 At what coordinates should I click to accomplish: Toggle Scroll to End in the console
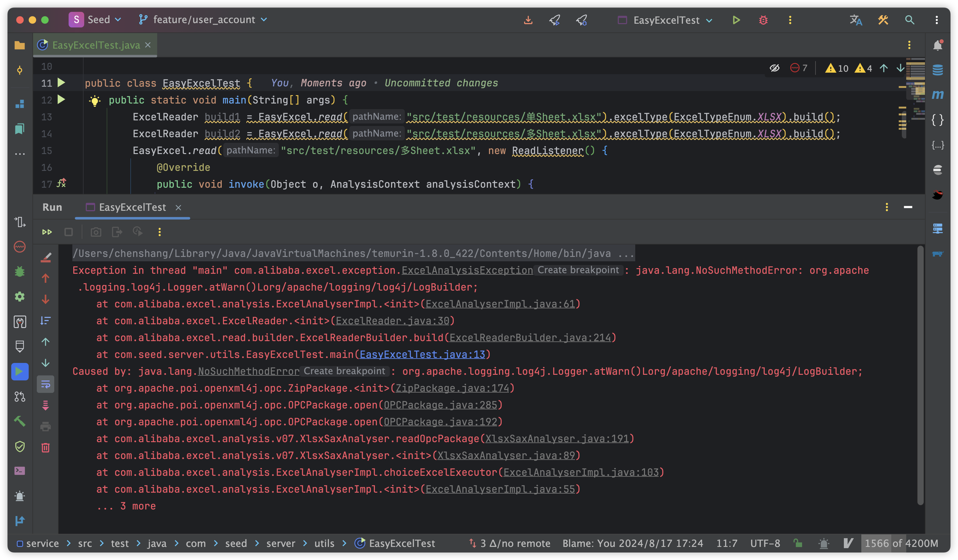click(46, 405)
